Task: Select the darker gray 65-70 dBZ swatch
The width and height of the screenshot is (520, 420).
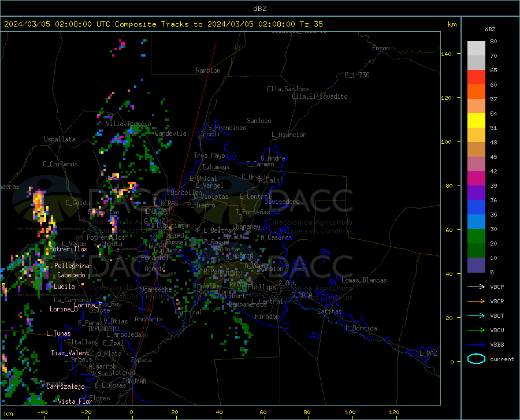Action: click(x=476, y=63)
